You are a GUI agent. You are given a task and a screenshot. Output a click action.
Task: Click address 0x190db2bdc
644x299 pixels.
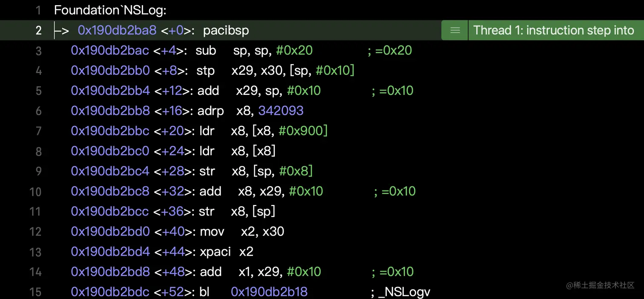tap(110, 292)
